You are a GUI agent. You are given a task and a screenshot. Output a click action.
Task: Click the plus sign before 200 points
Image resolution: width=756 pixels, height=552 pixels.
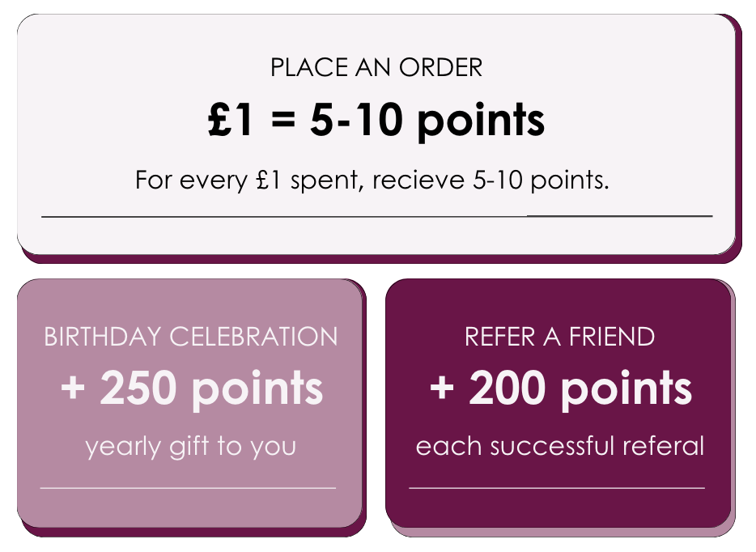pyautogui.click(x=442, y=389)
